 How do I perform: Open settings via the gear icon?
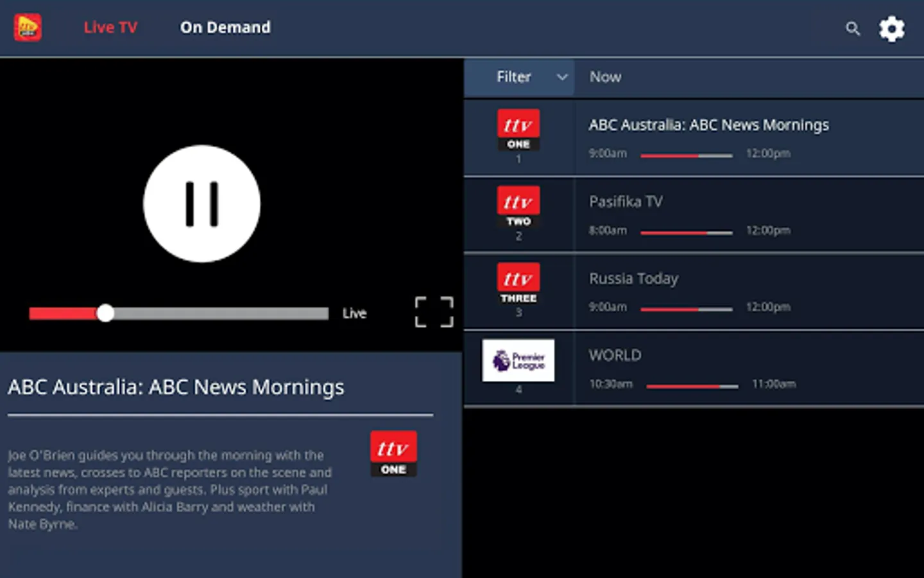click(x=892, y=29)
